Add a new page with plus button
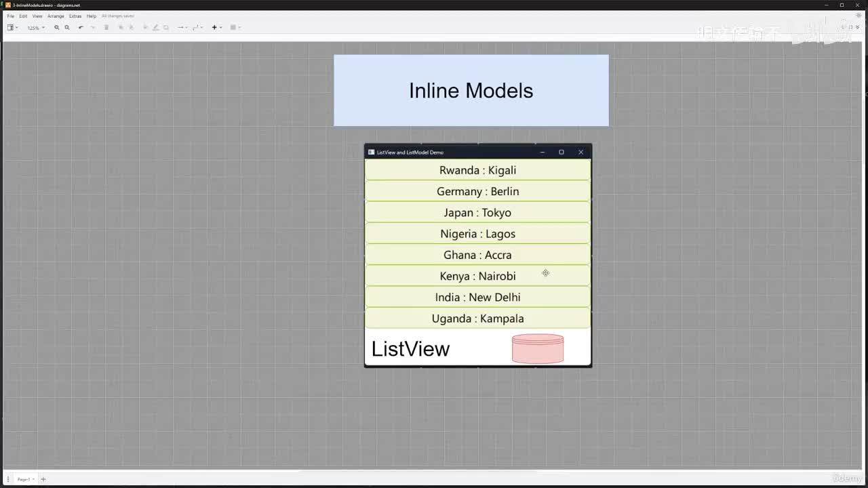The height and width of the screenshot is (488, 868). coord(43,479)
